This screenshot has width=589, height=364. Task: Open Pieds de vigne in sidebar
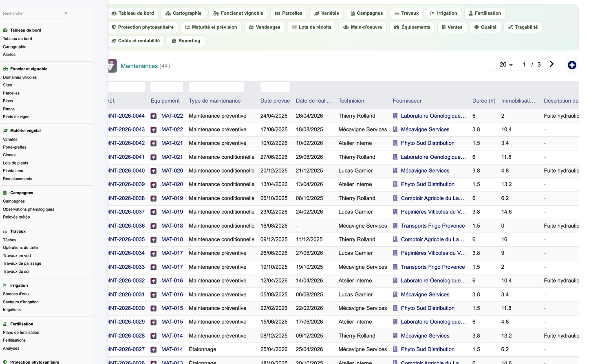tap(16, 117)
